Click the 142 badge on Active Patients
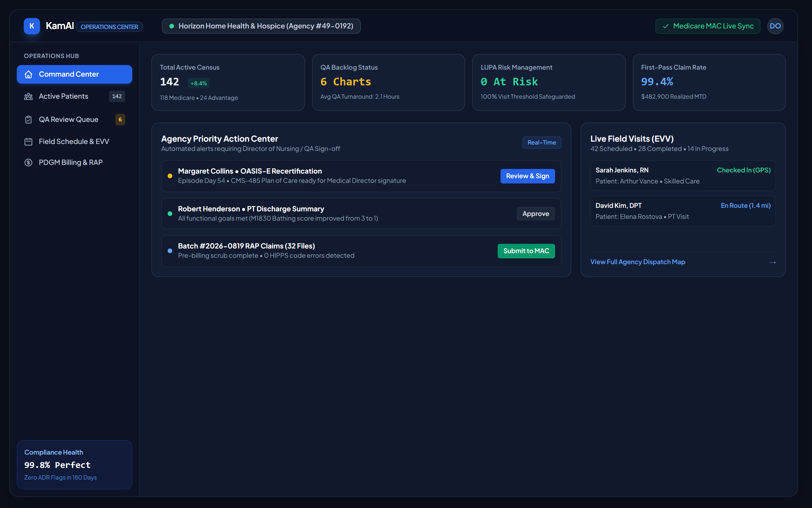The width and height of the screenshot is (812, 508). point(117,96)
